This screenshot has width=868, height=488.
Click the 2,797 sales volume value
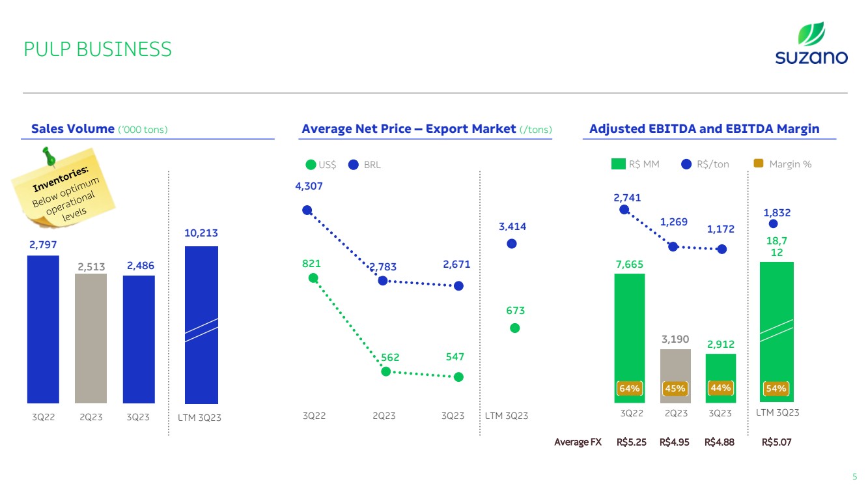pyautogui.click(x=42, y=245)
